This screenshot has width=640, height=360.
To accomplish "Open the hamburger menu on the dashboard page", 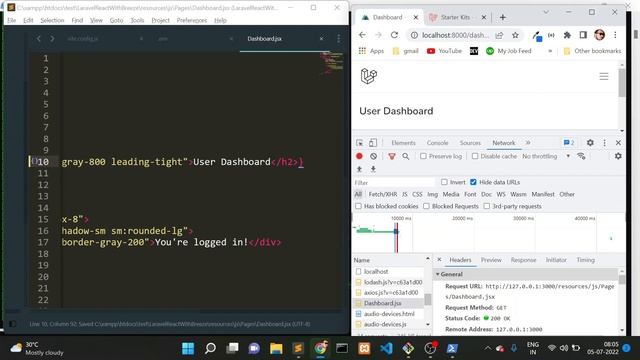I will pyautogui.click(x=604, y=76).
